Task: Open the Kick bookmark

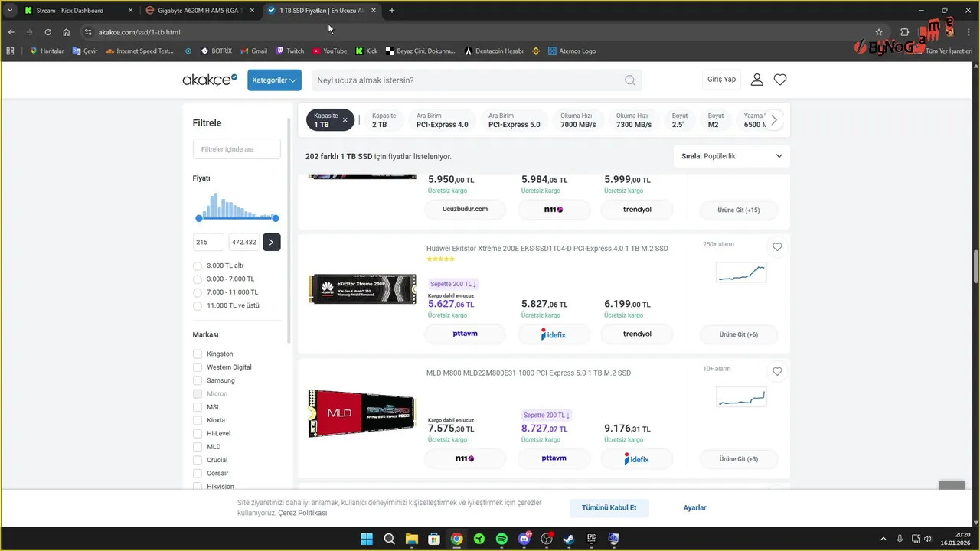Action: [367, 51]
